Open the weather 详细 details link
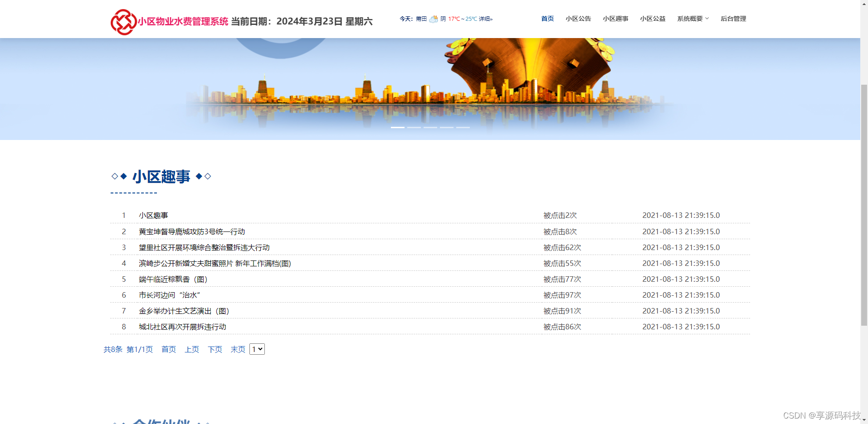Screen dimensions: 868x424 pos(486,19)
